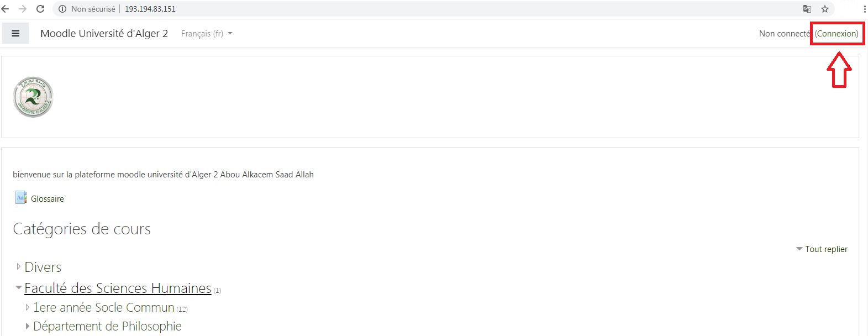The height and width of the screenshot is (336, 868).
Task: Open the Chrome three-dot menu
Action: click(x=864, y=9)
